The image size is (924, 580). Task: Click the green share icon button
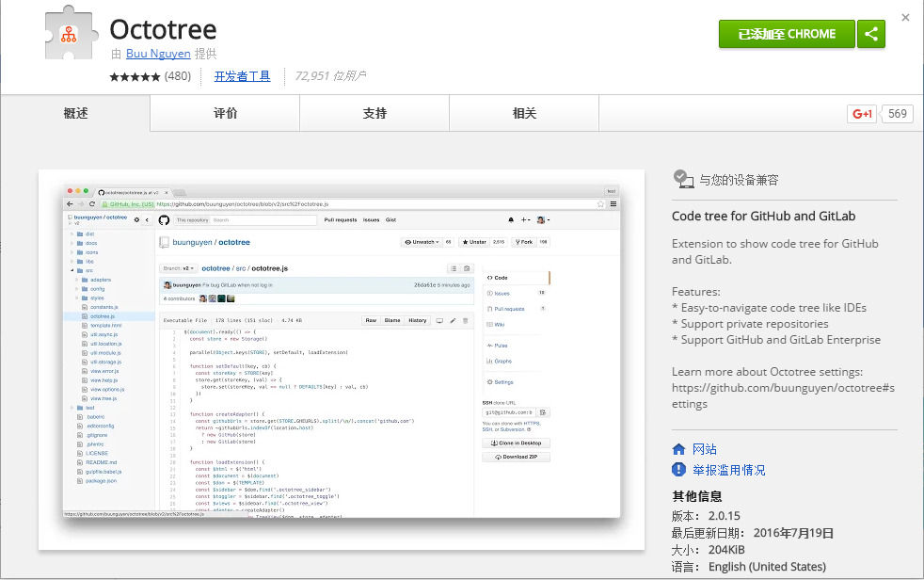[871, 34]
